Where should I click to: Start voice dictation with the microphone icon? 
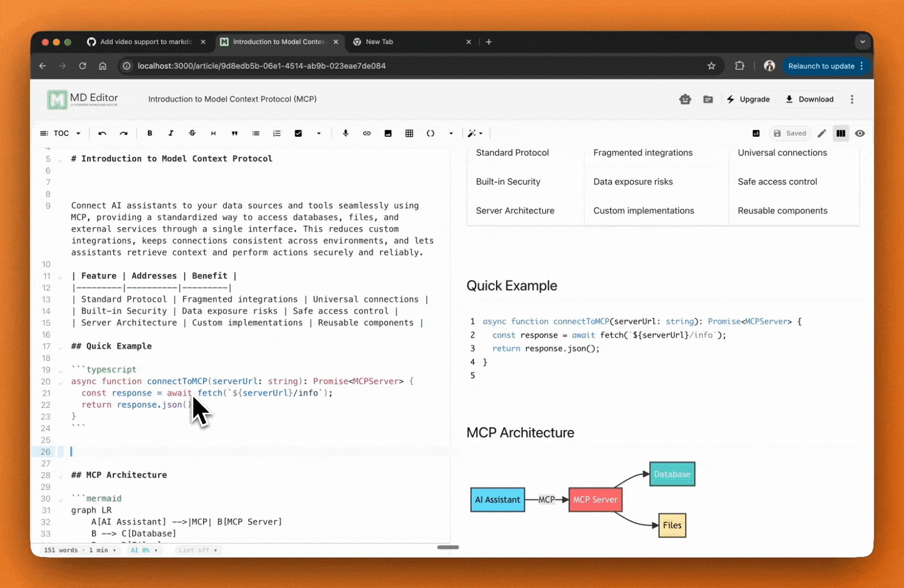[346, 133]
